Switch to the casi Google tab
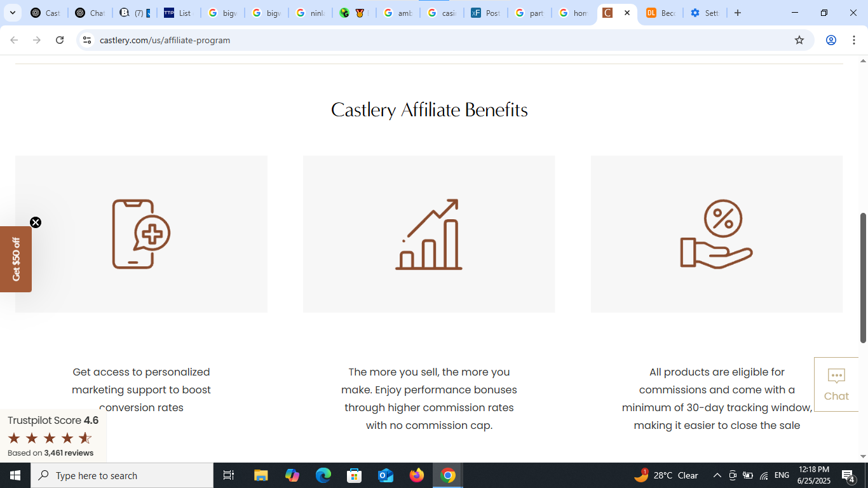868x488 pixels. 442,13
